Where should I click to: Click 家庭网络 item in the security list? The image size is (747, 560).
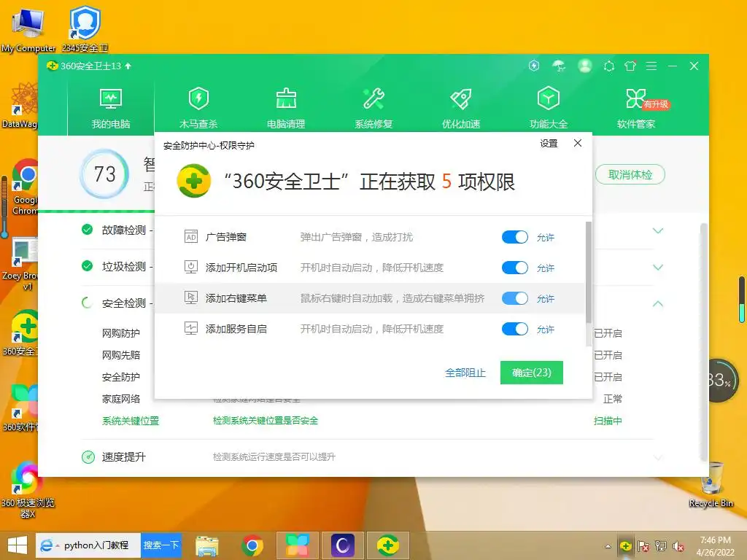(121, 399)
